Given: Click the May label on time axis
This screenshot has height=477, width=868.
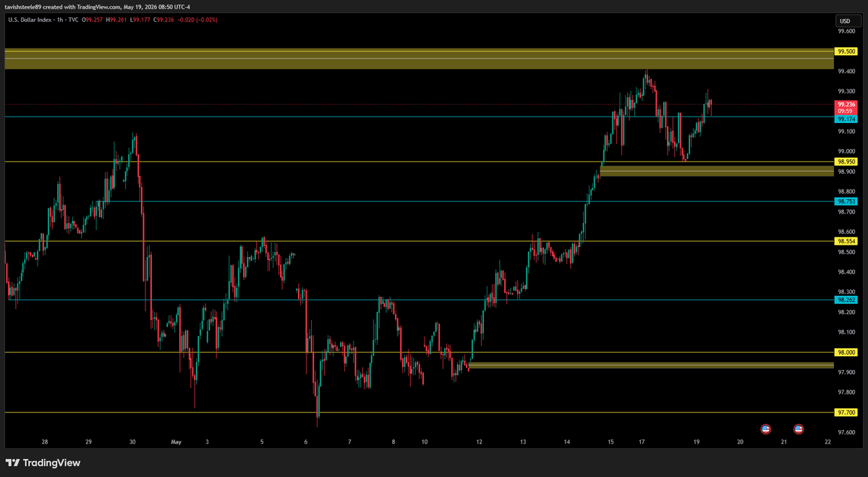Looking at the screenshot, I should (176, 441).
